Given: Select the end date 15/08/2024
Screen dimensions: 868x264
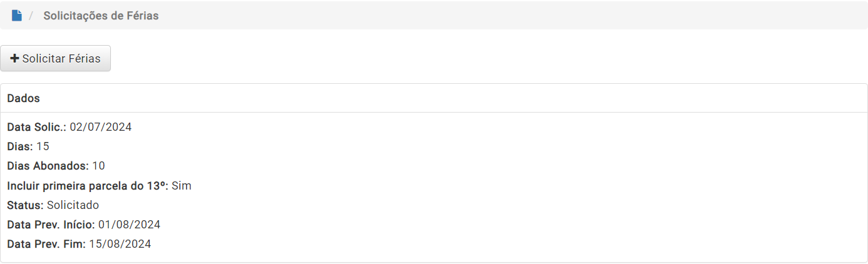Looking at the screenshot, I should (120, 244).
